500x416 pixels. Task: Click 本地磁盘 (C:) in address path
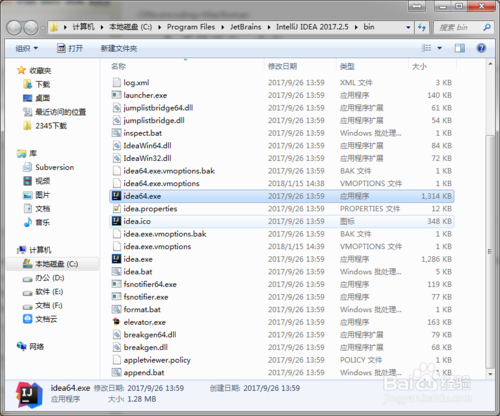point(131,27)
